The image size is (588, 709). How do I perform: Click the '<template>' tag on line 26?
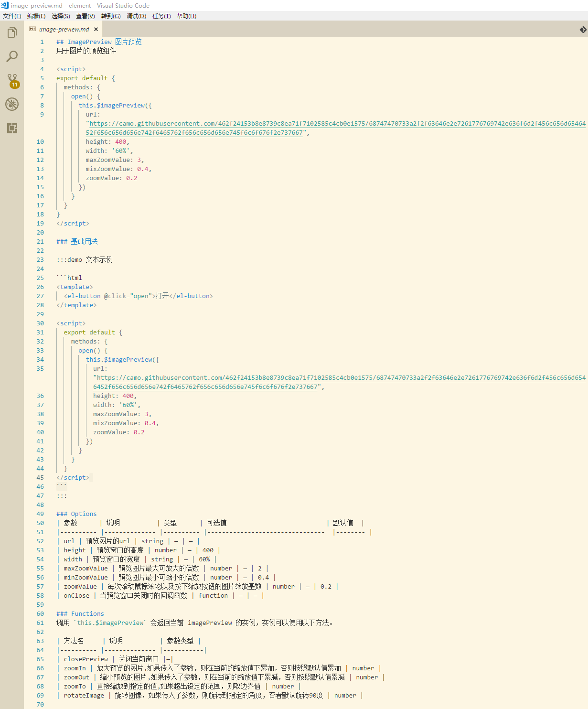(75, 287)
